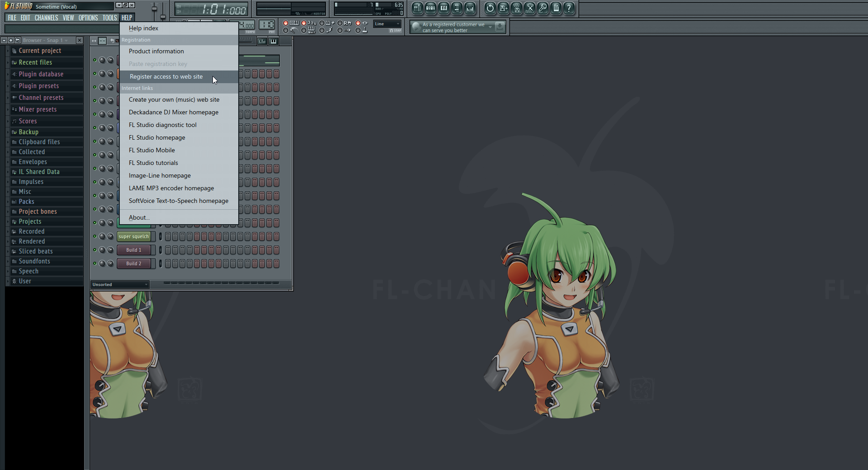Viewport: 868px width, 470px height.
Task: Click the Build 1 channel button
Action: pyautogui.click(x=134, y=250)
